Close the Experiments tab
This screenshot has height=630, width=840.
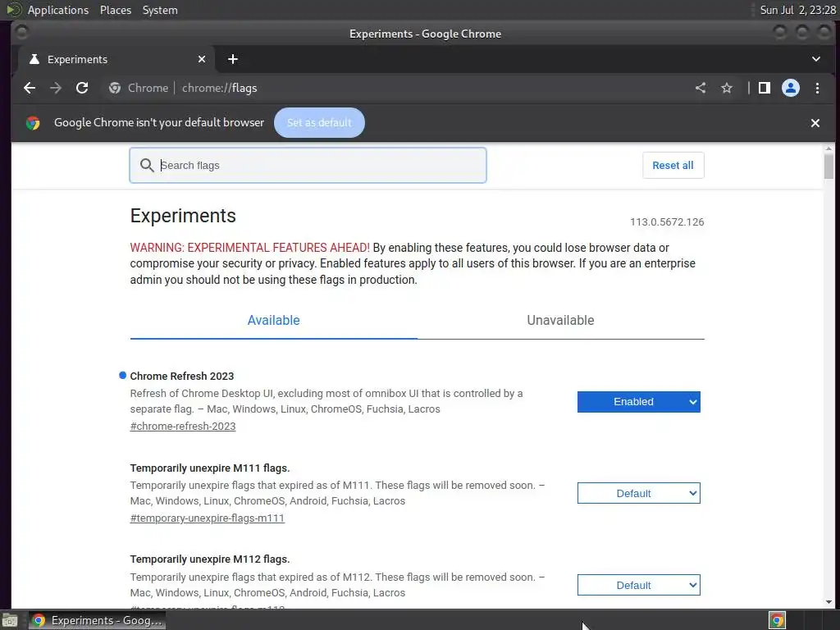202,59
